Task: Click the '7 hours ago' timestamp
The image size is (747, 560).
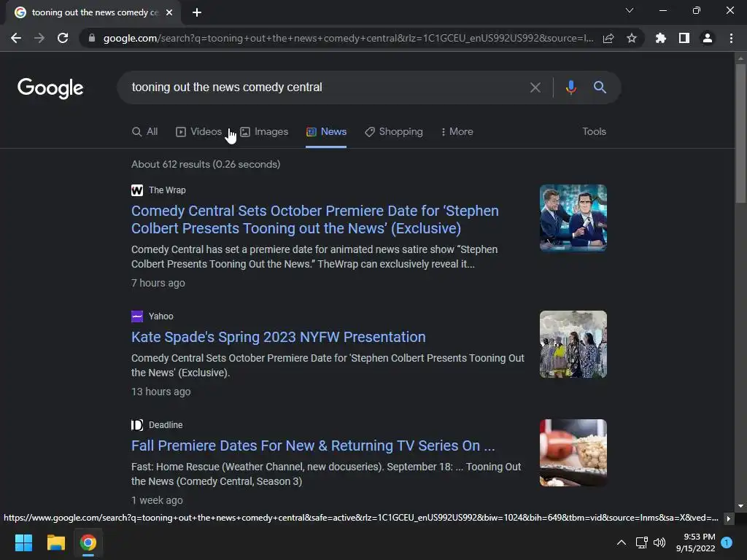Action: pyautogui.click(x=158, y=284)
